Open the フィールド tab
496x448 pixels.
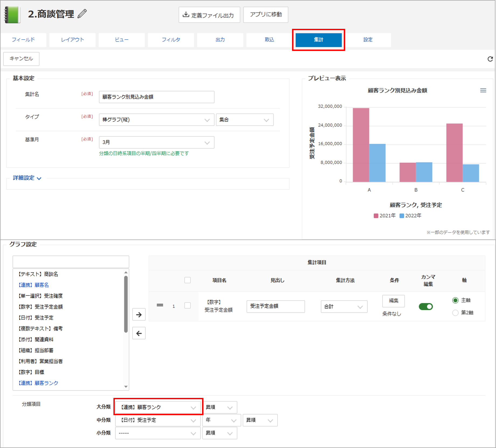[23, 40]
